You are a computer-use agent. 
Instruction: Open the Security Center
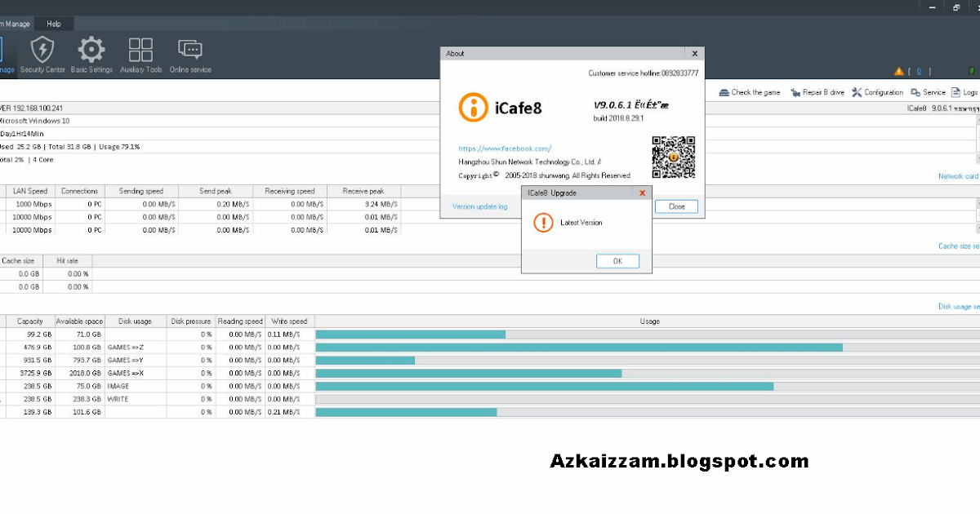42,53
